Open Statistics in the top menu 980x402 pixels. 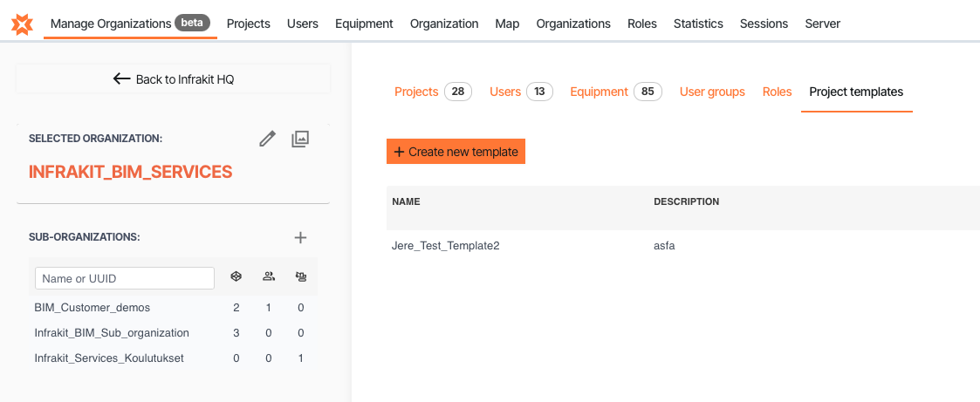pyautogui.click(x=698, y=24)
